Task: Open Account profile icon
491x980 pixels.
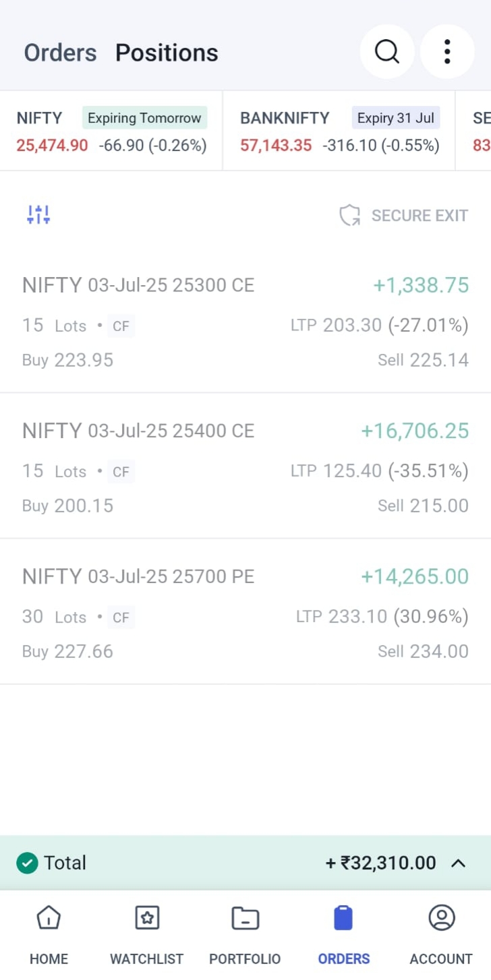Action: pyautogui.click(x=441, y=918)
